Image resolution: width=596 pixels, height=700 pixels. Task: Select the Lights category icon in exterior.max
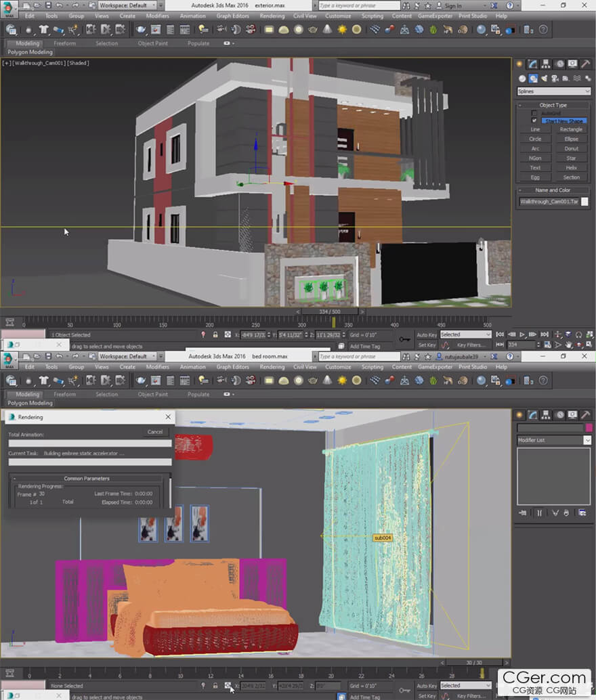click(x=544, y=79)
